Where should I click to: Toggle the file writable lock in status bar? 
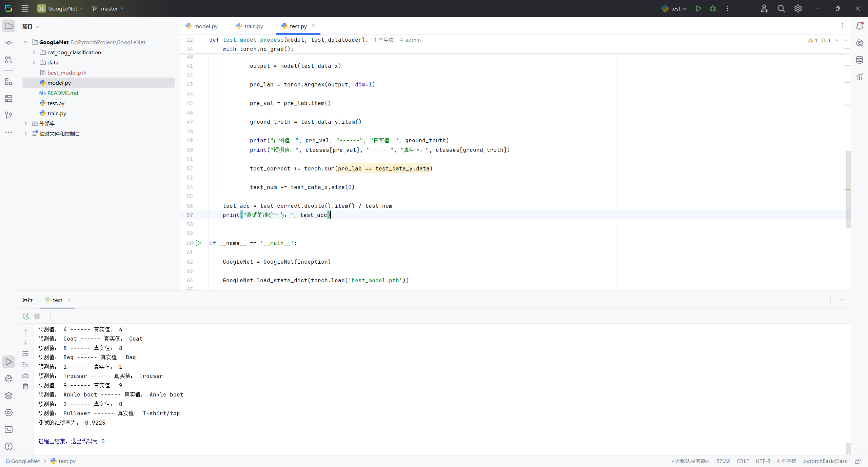857,461
